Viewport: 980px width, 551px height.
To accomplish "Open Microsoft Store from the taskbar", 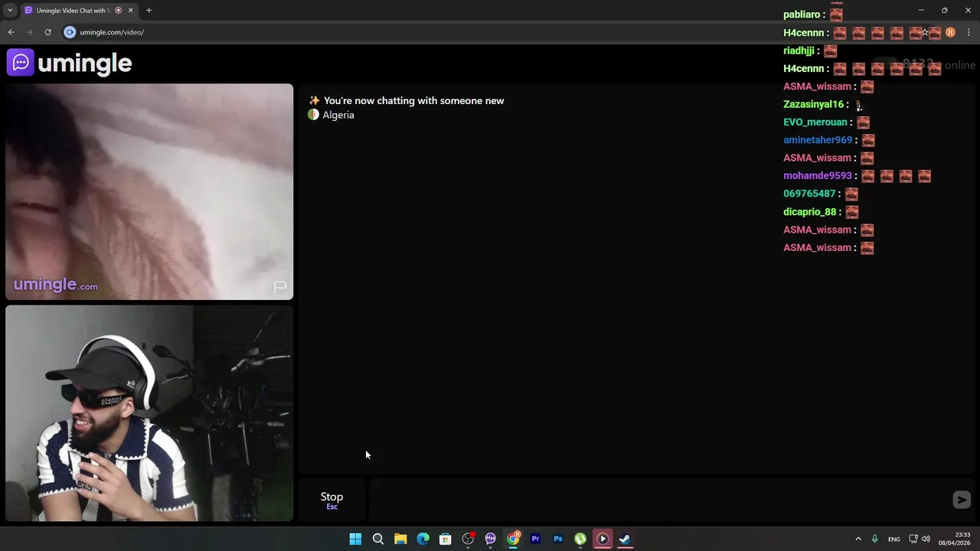I will tap(445, 539).
